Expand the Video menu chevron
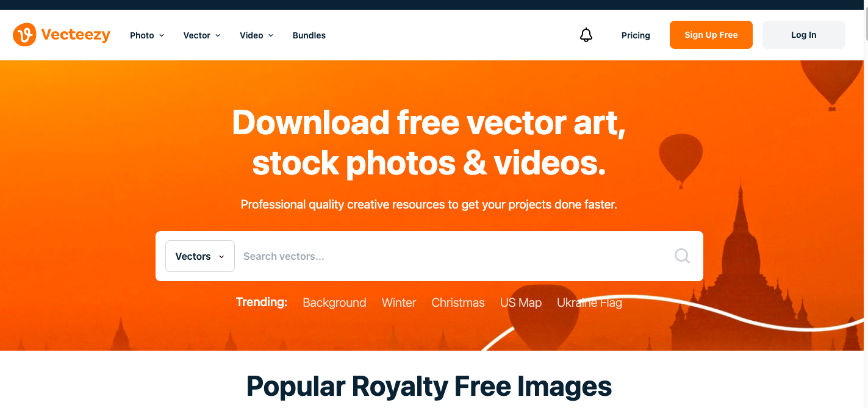 [271, 35]
